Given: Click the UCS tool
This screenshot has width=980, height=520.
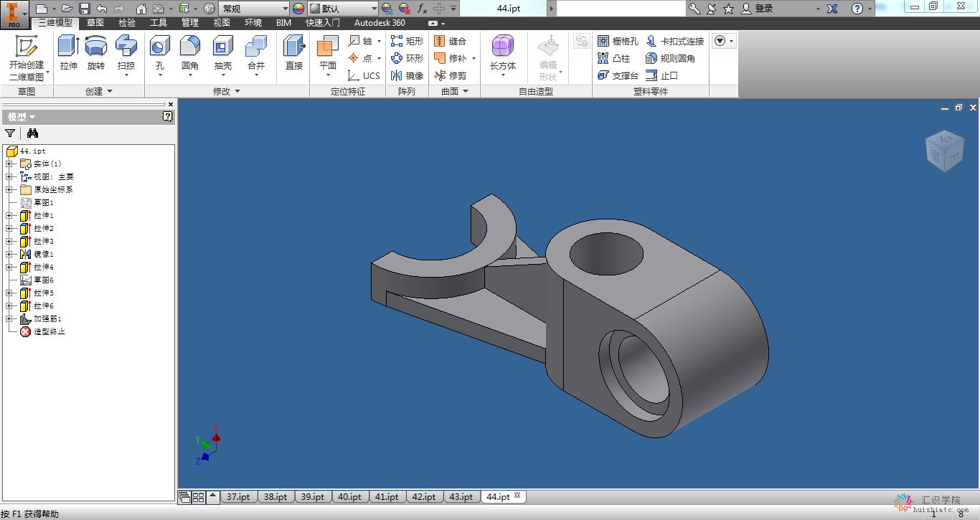Looking at the screenshot, I should [x=364, y=75].
